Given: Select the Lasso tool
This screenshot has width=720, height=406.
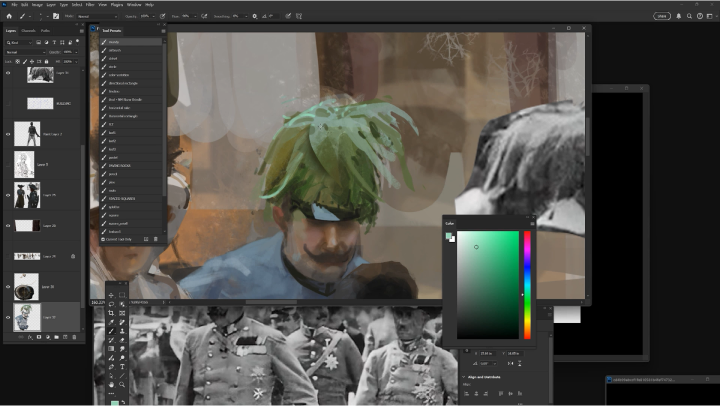Looking at the screenshot, I should click(x=111, y=304).
